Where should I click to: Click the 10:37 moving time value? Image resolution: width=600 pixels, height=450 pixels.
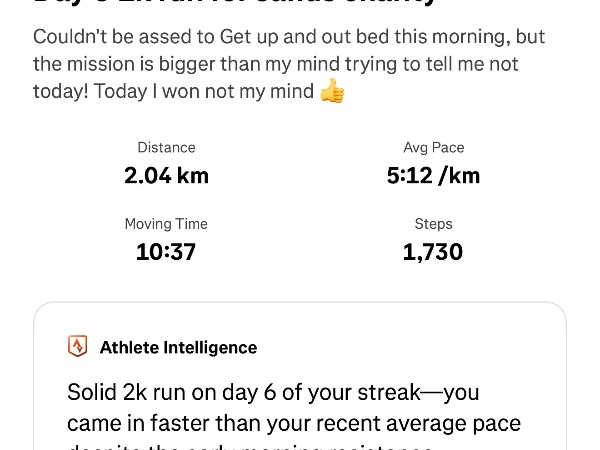(x=166, y=252)
